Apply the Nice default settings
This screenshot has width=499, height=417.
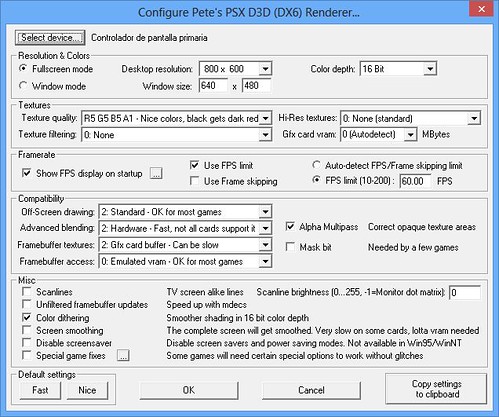87,390
